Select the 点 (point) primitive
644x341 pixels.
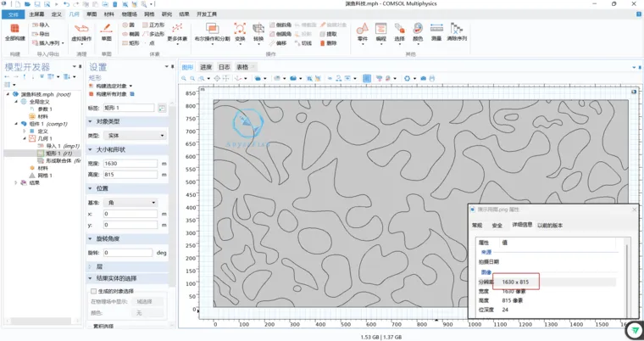[149, 43]
